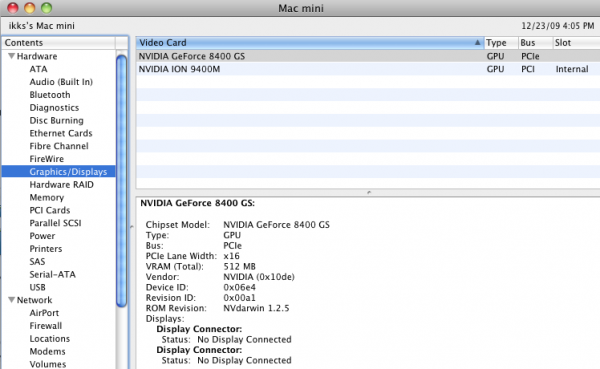Click the 12/23/09 4:05 PM timestamp

point(558,26)
